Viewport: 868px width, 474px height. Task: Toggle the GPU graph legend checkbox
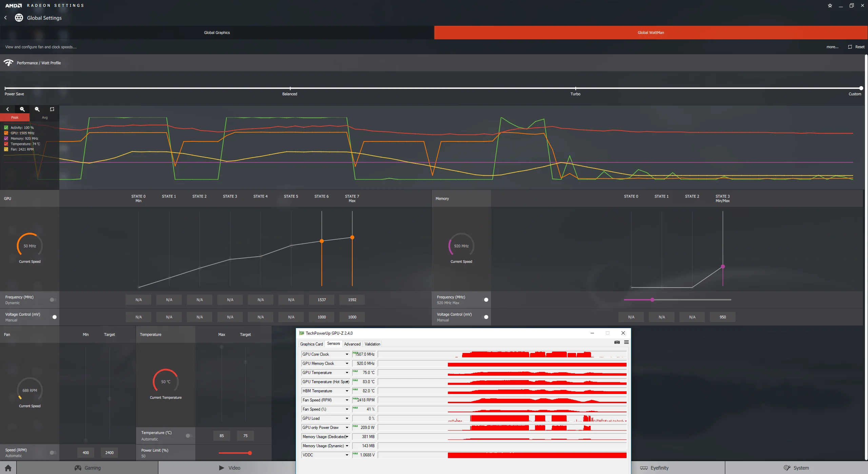click(x=6, y=133)
